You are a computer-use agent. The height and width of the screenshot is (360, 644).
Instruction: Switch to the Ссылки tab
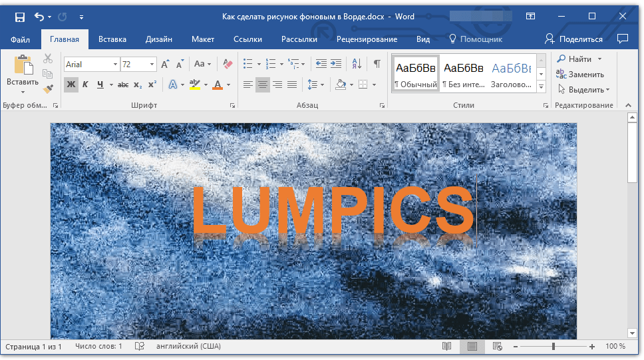(247, 39)
